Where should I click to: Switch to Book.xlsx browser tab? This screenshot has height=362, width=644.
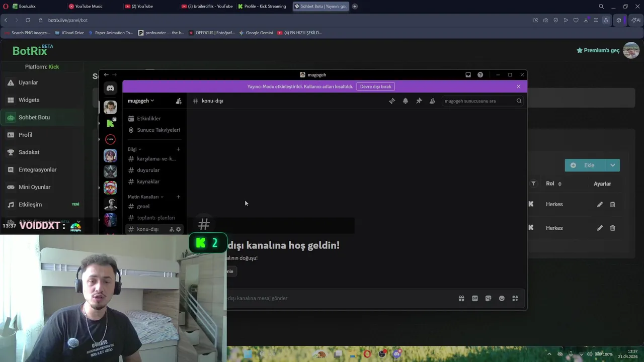click(37, 7)
